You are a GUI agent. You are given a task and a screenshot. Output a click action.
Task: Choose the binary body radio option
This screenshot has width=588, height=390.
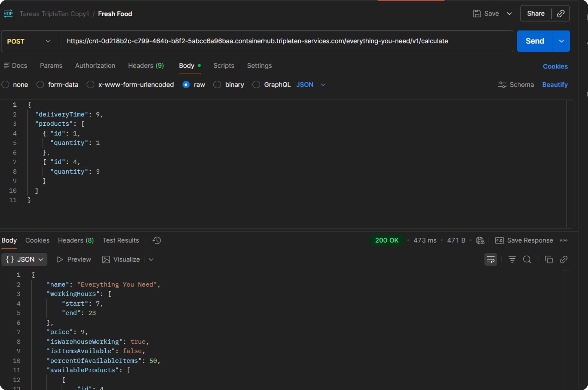point(217,85)
